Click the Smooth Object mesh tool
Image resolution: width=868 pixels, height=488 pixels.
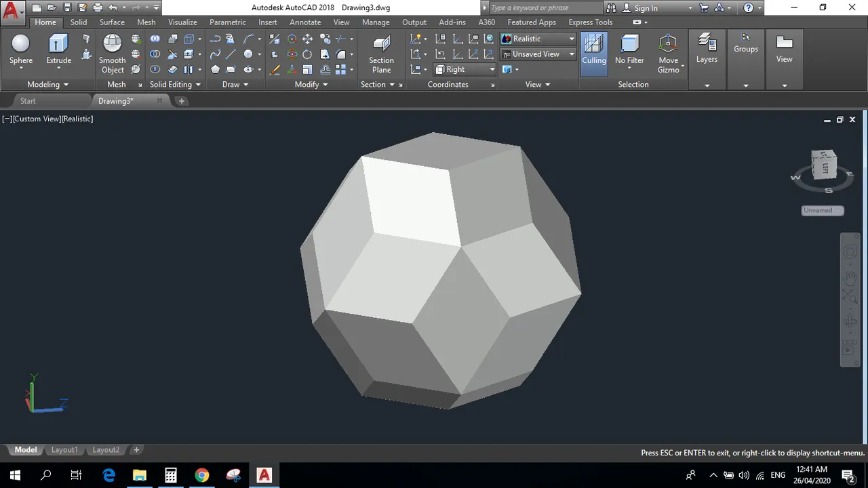point(112,54)
